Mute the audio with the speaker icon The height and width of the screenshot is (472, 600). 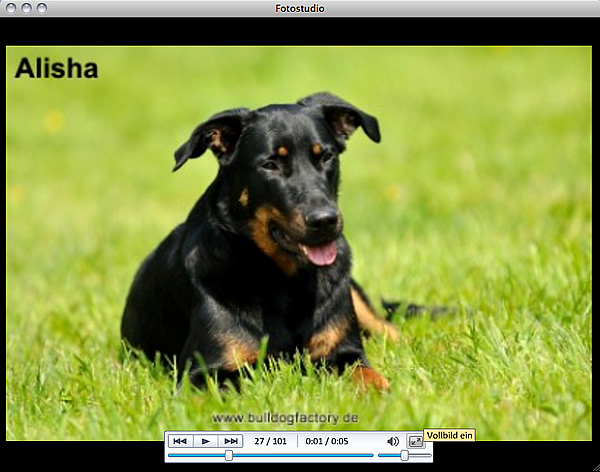tap(393, 441)
